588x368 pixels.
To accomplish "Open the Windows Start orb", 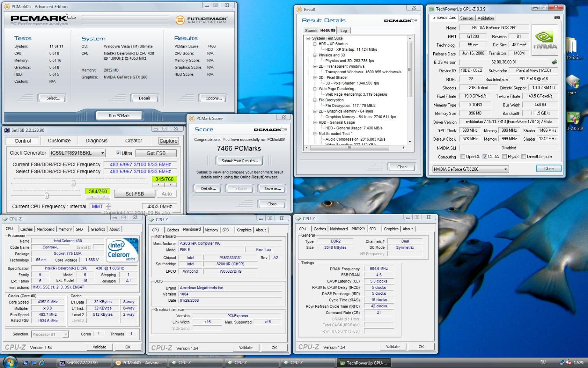I will pos(10,362).
